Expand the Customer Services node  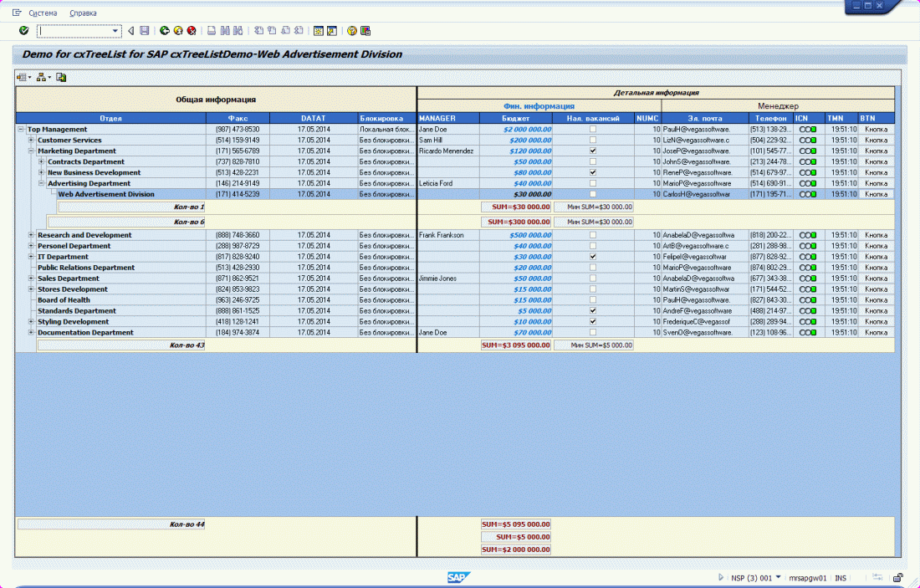[x=31, y=141]
